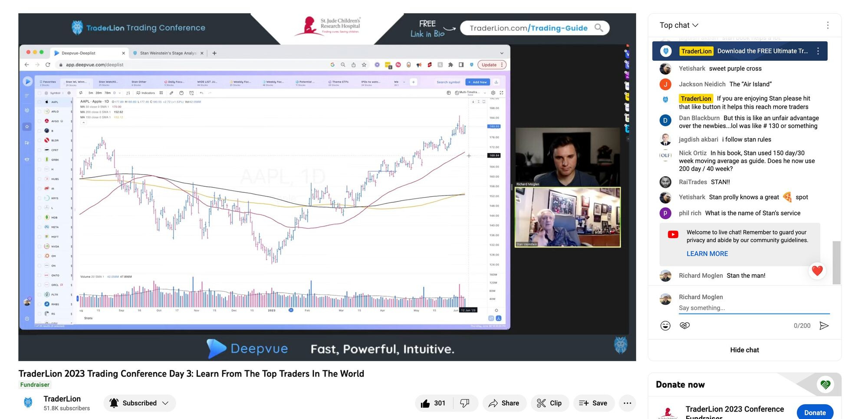
Task: Hide the chat panel
Action: tap(744, 350)
